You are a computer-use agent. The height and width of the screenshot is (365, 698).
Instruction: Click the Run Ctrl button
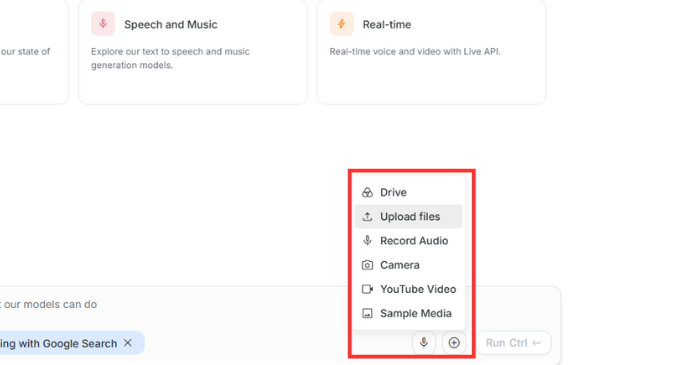pos(513,343)
